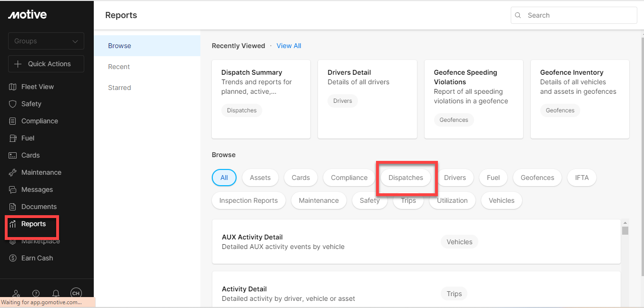Open the AUX Activity Detail report
This screenshot has height=308, width=644.
click(416, 242)
